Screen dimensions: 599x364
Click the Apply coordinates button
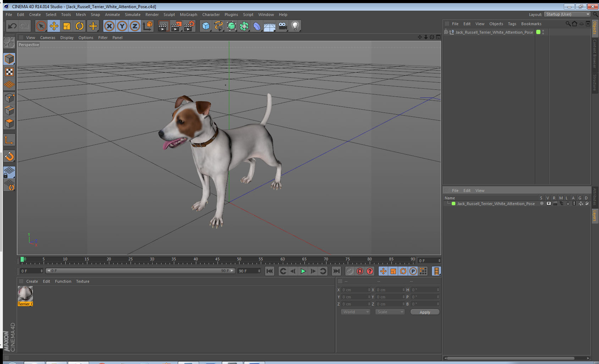pos(425,312)
